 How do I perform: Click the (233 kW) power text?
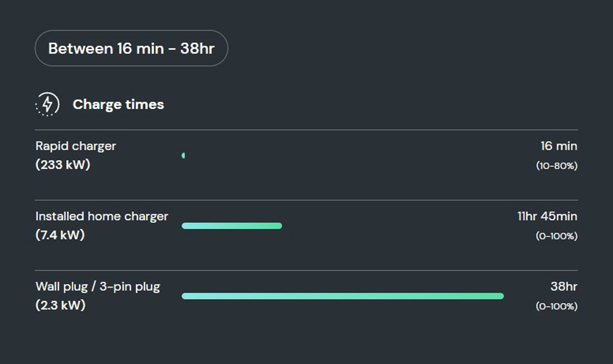[x=63, y=165]
